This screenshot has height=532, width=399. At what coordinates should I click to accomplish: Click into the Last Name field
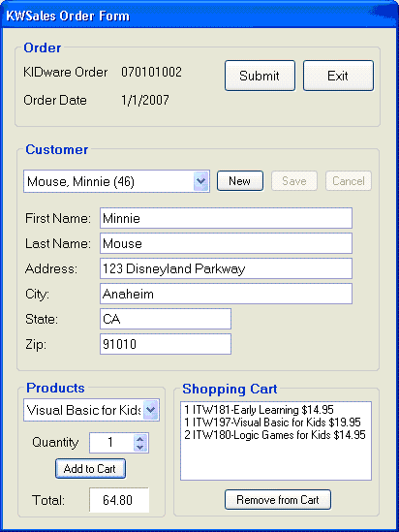coord(226,243)
